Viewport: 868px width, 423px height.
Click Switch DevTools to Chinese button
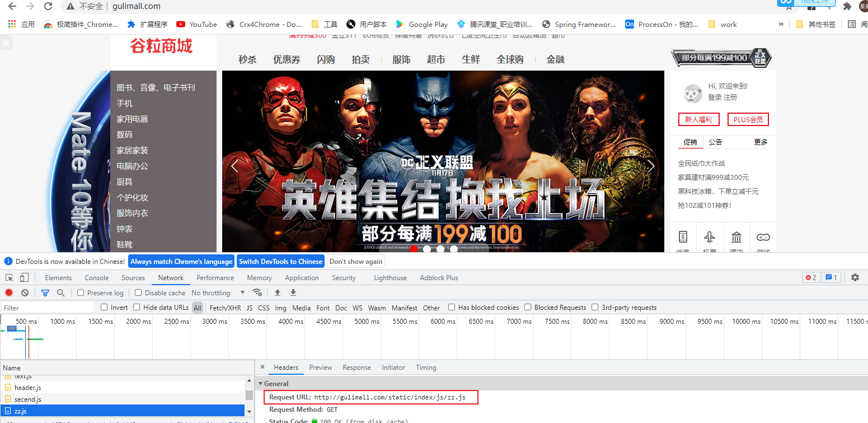click(x=280, y=261)
